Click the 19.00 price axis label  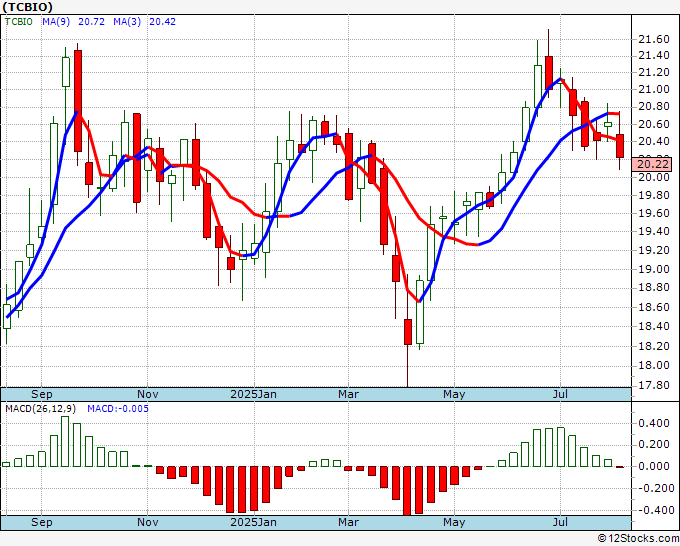click(654, 269)
